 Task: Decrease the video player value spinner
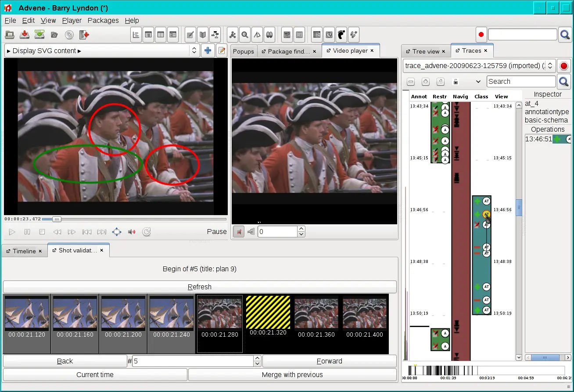click(301, 234)
